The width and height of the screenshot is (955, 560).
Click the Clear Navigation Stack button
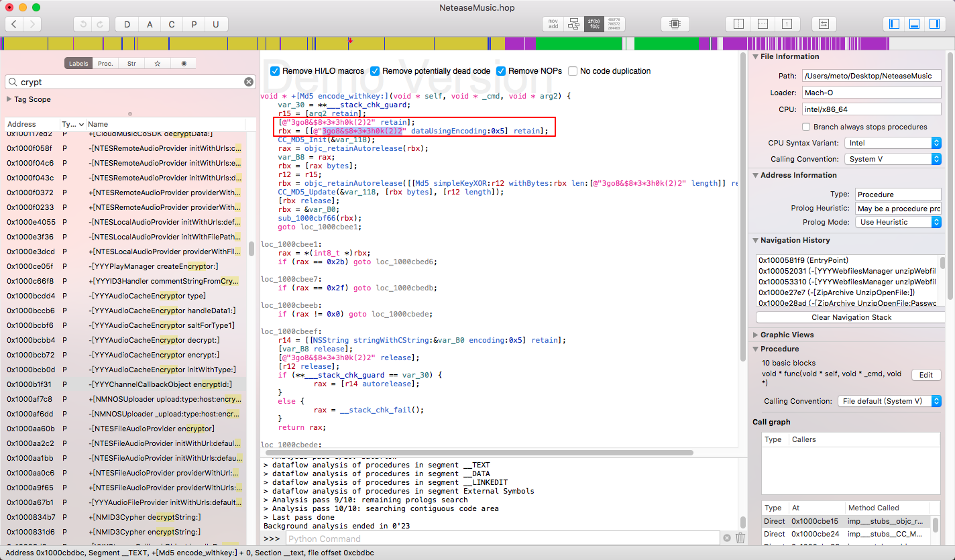pos(849,317)
